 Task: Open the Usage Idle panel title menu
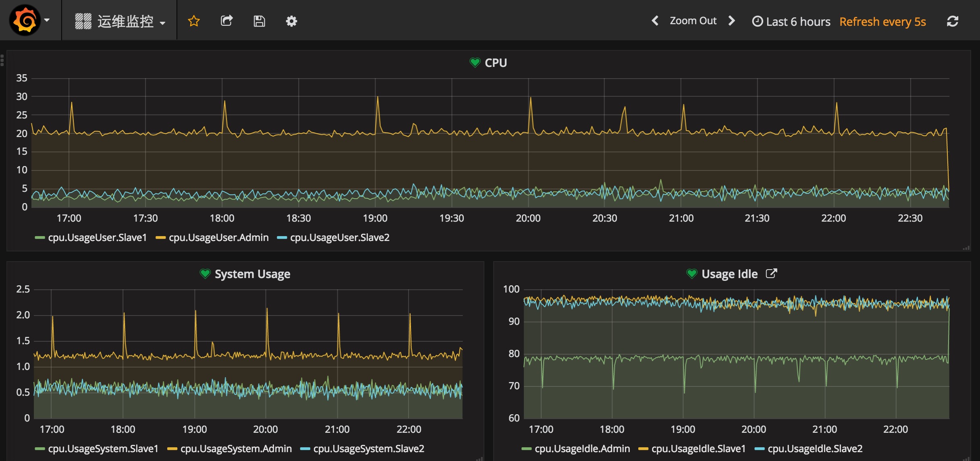click(x=729, y=274)
